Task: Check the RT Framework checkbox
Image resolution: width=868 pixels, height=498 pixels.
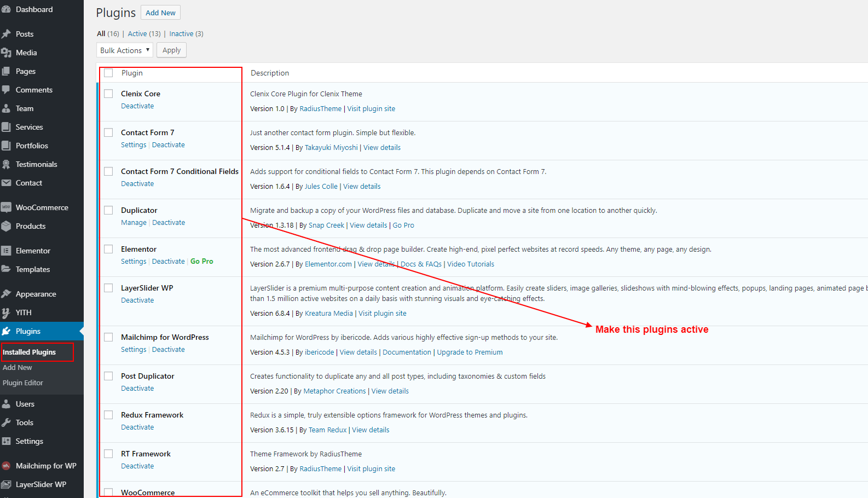Action: pyautogui.click(x=108, y=454)
